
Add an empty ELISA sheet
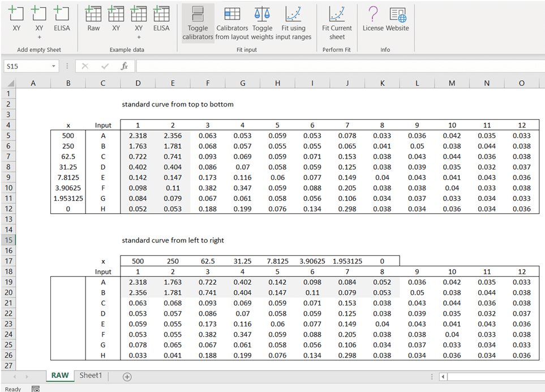(x=62, y=19)
